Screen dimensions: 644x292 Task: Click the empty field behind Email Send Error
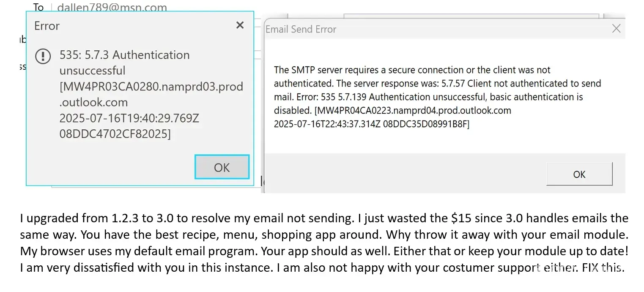[471, 16]
